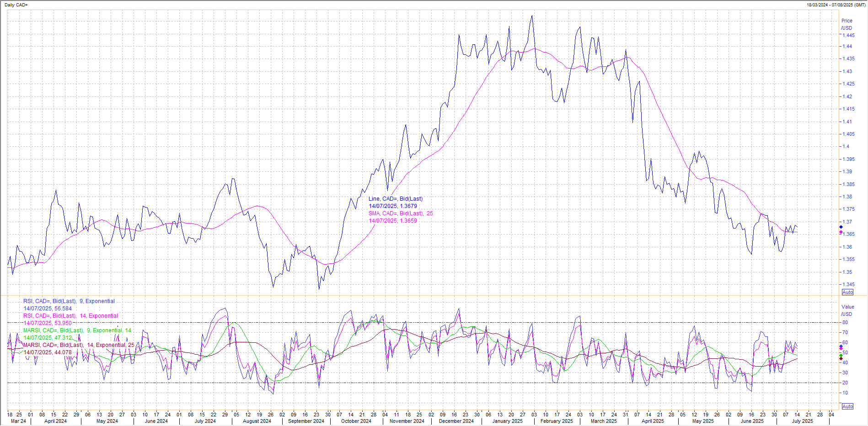This screenshot has height=426, width=868.
Task: Click the 'June 2024' month label
Action: pyautogui.click(x=156, y=421)
